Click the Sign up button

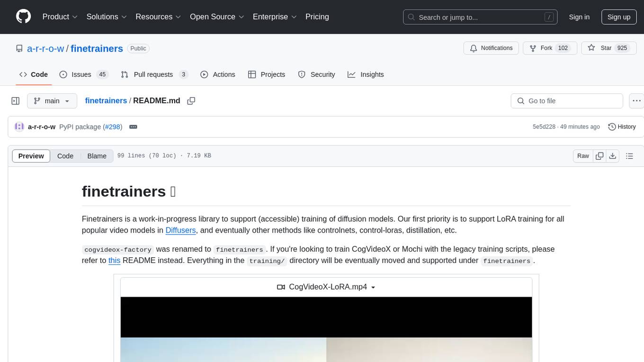pyautogui.click(x=619, y=17)
